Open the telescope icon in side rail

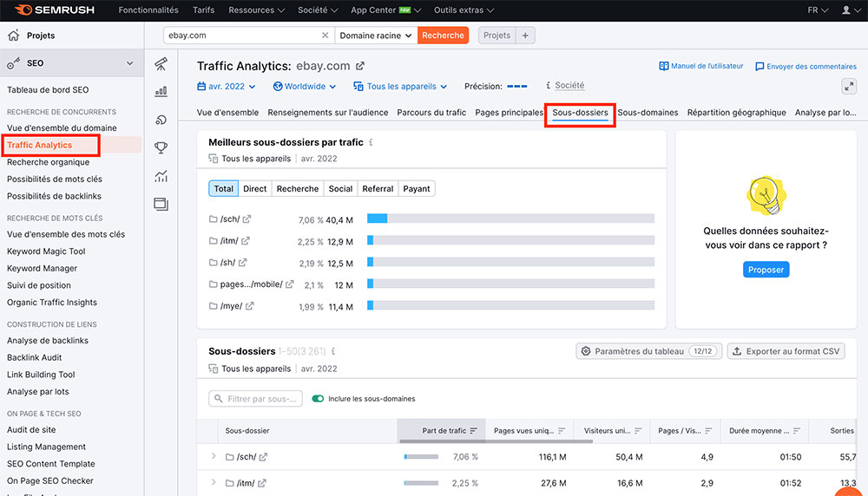(161, 63)
